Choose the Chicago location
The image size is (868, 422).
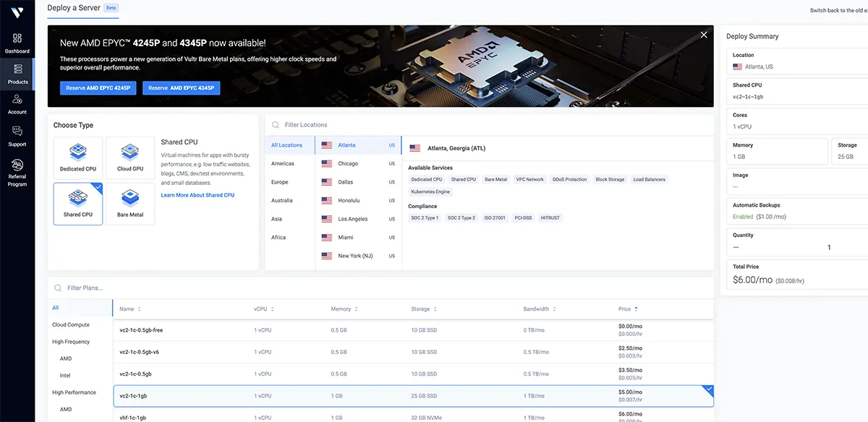359,163
